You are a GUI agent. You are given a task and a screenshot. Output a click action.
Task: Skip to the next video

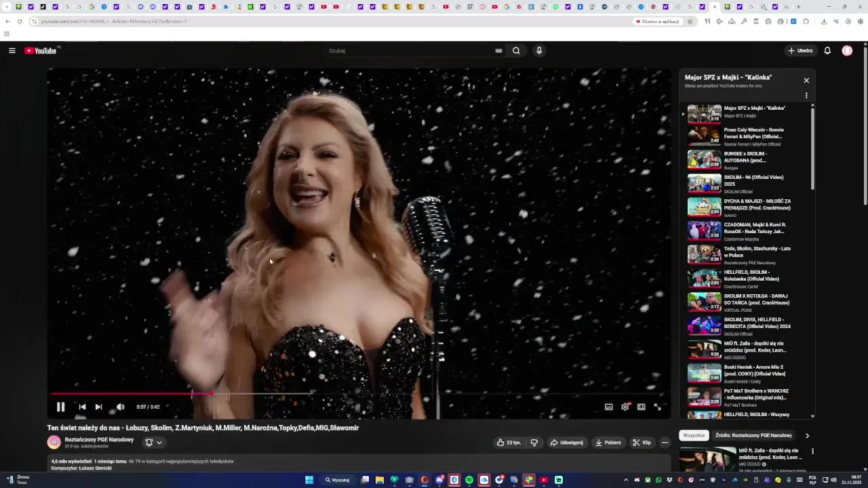click(x=98, y=407)
